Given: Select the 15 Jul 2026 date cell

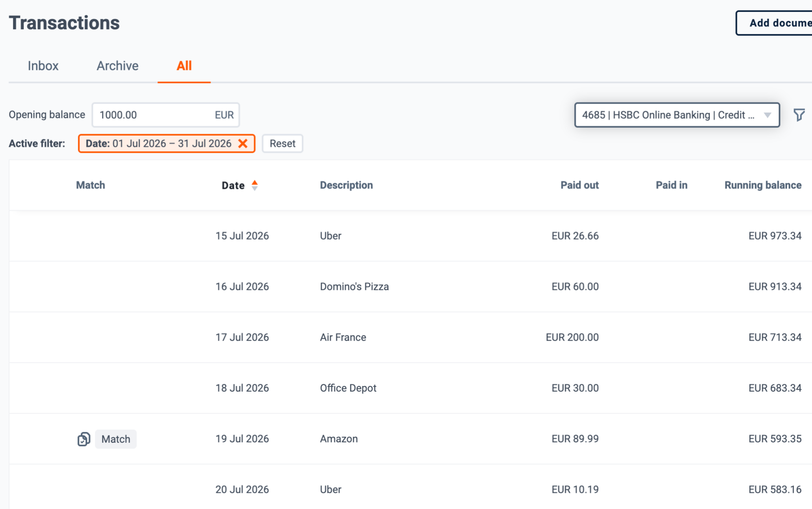Looking at the screenshot, I should 242,236.
